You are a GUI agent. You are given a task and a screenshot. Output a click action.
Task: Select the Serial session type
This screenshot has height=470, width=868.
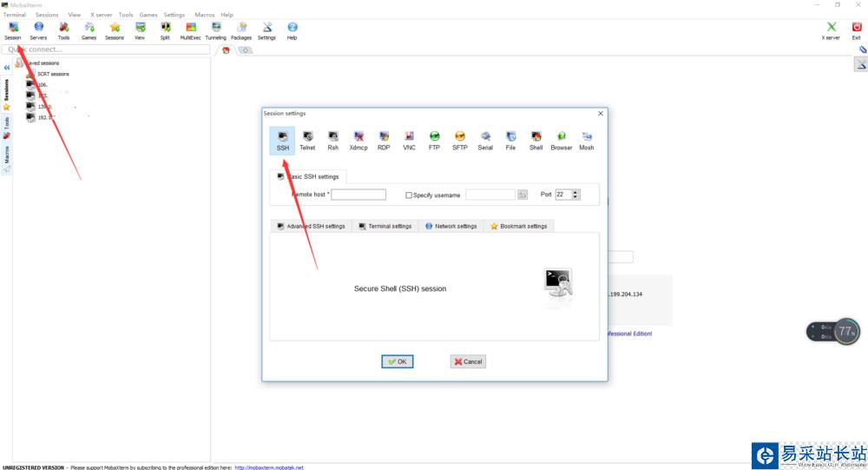[485, 141]
